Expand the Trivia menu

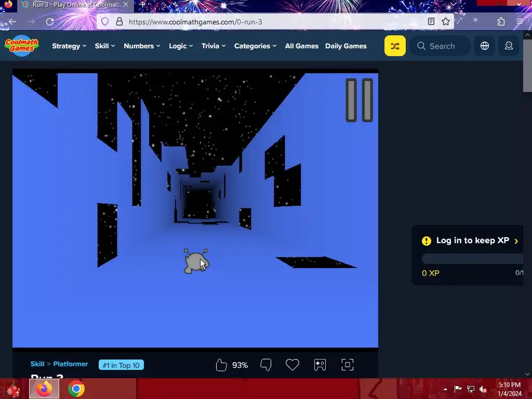(x=214, y=46)
